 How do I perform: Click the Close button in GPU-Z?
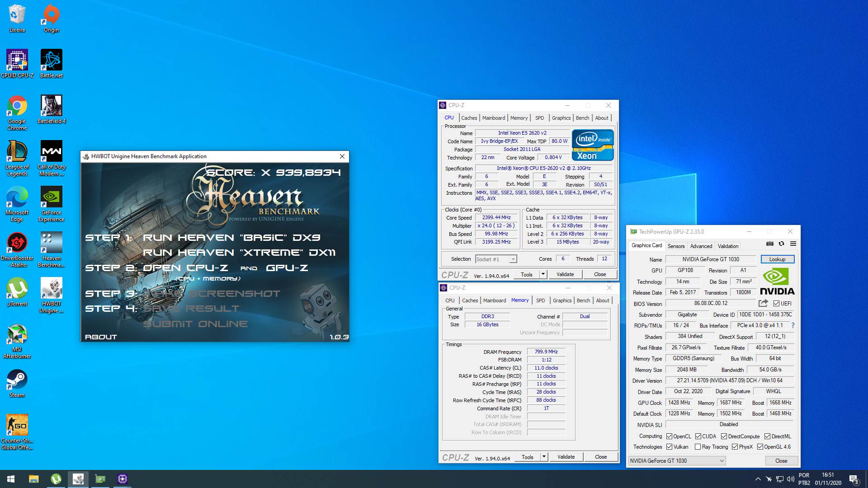coord(781,461)
